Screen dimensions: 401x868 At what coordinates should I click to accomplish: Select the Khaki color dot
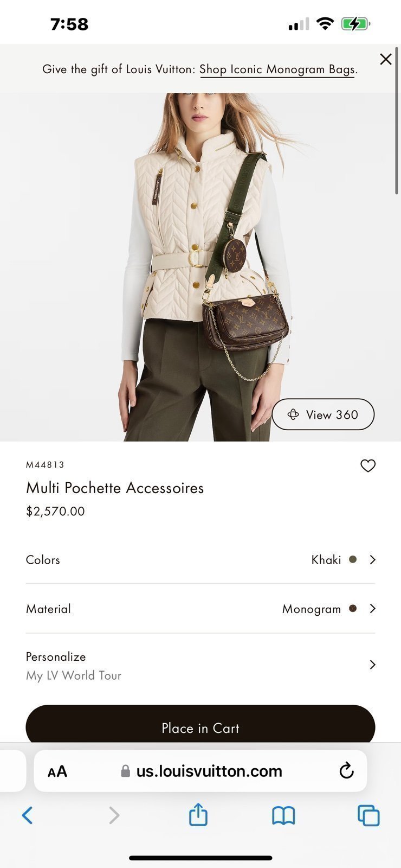353,559
